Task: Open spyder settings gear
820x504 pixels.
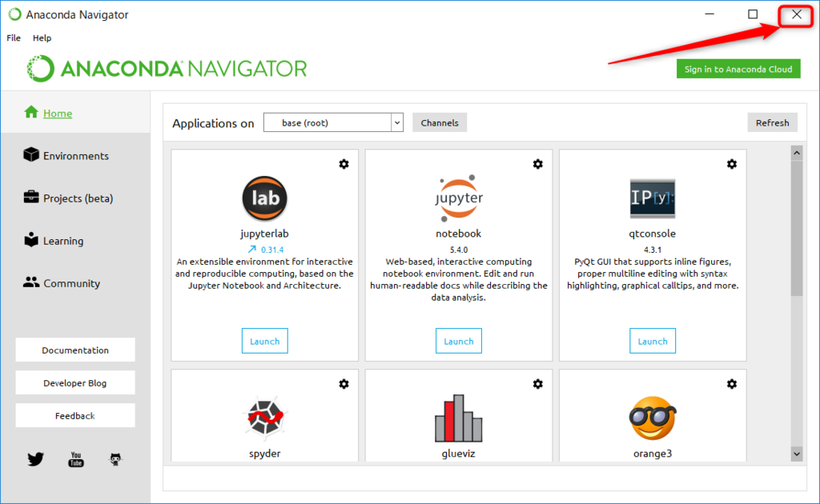Action: tap(344, 384)
